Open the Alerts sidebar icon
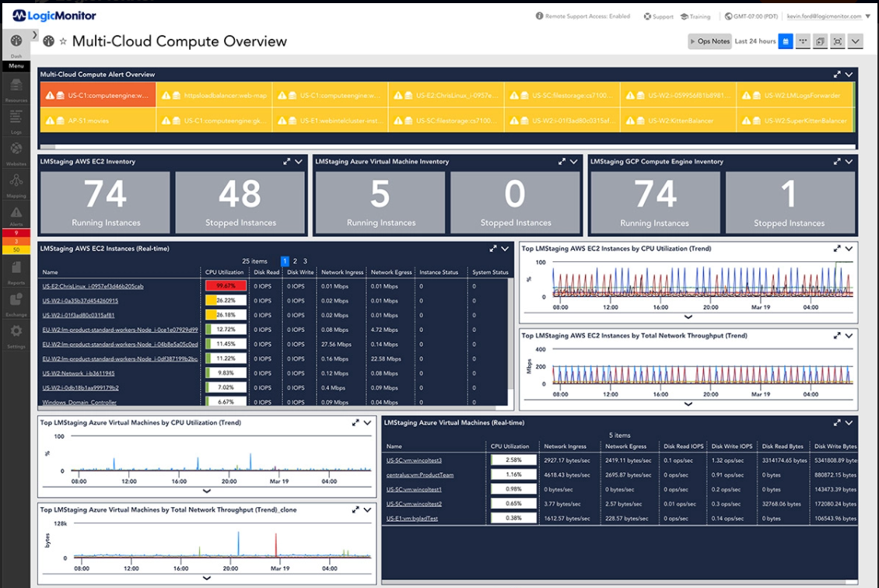879x588 pixels. [x=16, y=215]
